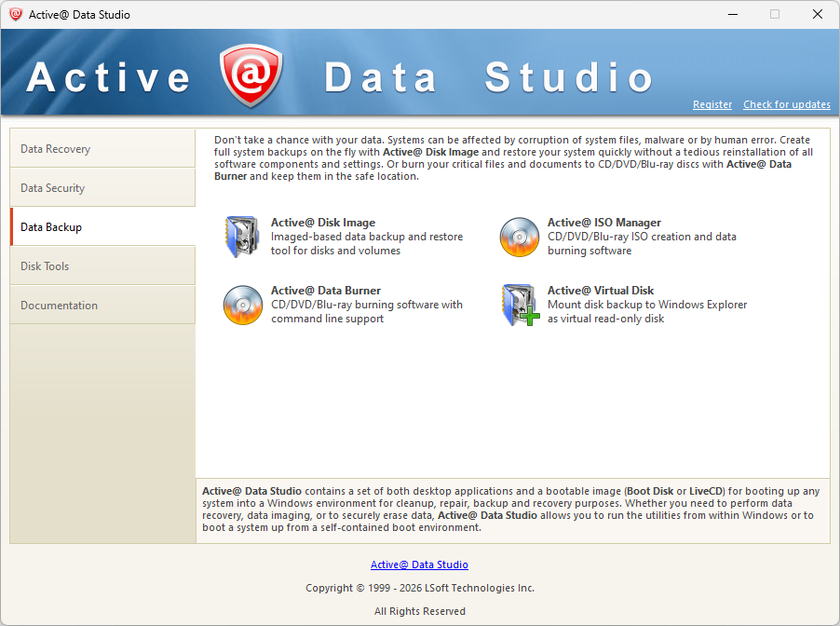
Task: Close the Active@ Data Studio window
Action: click(818, 15)
